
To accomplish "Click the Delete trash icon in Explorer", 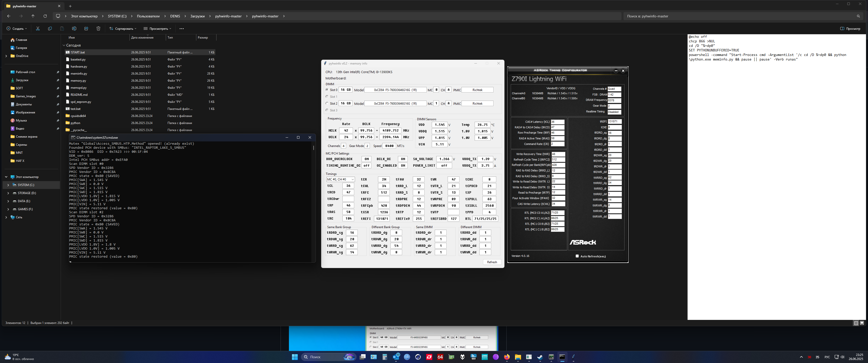I will [98, 29].
